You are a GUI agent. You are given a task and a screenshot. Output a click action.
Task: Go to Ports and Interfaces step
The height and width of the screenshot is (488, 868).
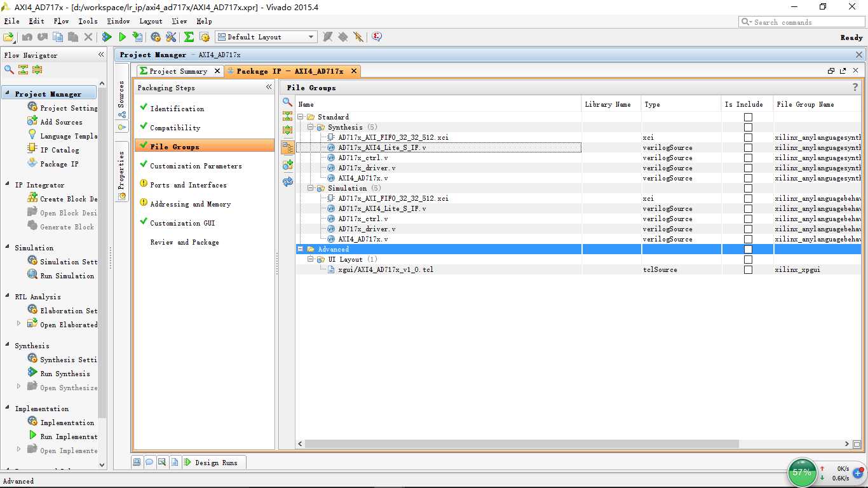(x=188, y=185)
